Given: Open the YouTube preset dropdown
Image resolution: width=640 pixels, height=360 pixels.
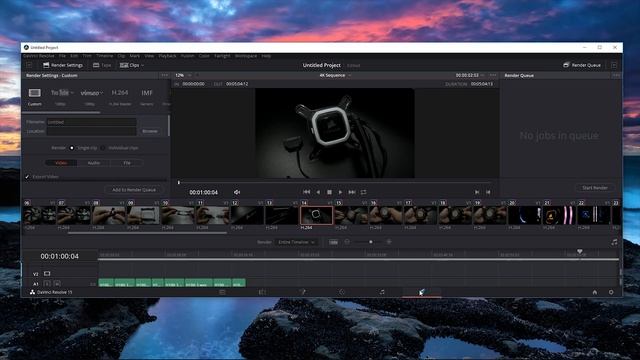Looking at the screenshot, I should (x=62, y=93).
